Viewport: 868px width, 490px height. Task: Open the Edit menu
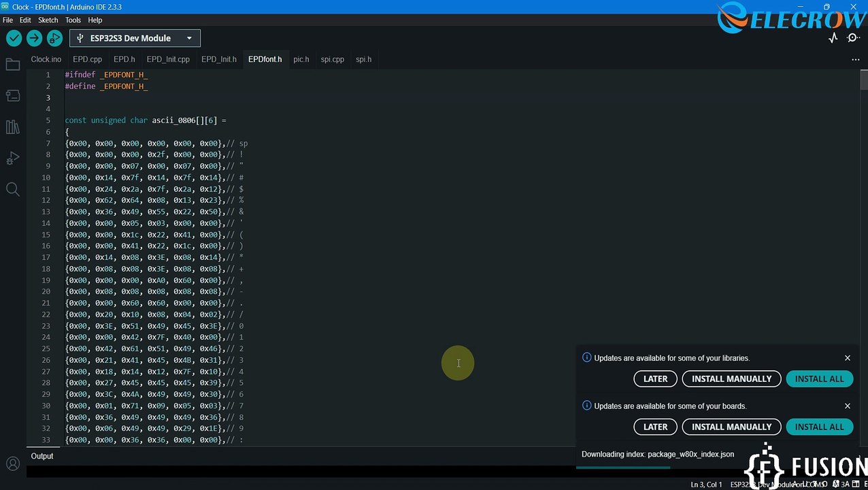[25, 20]
